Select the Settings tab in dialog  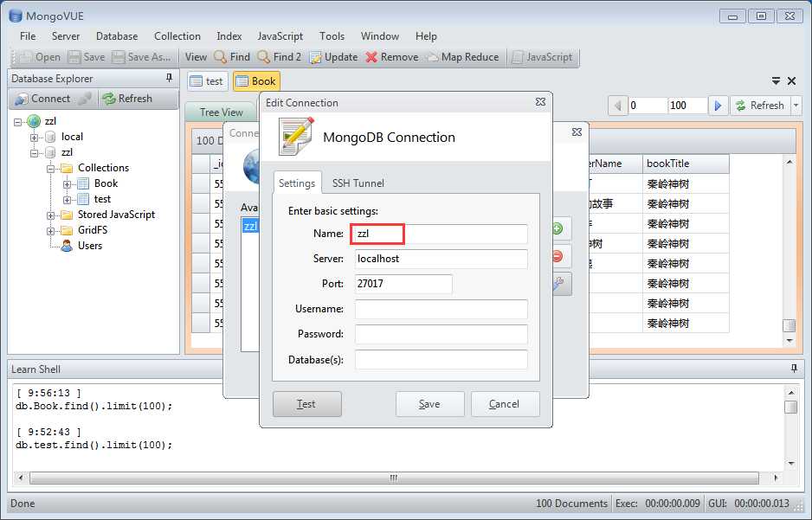click(297, 183)
